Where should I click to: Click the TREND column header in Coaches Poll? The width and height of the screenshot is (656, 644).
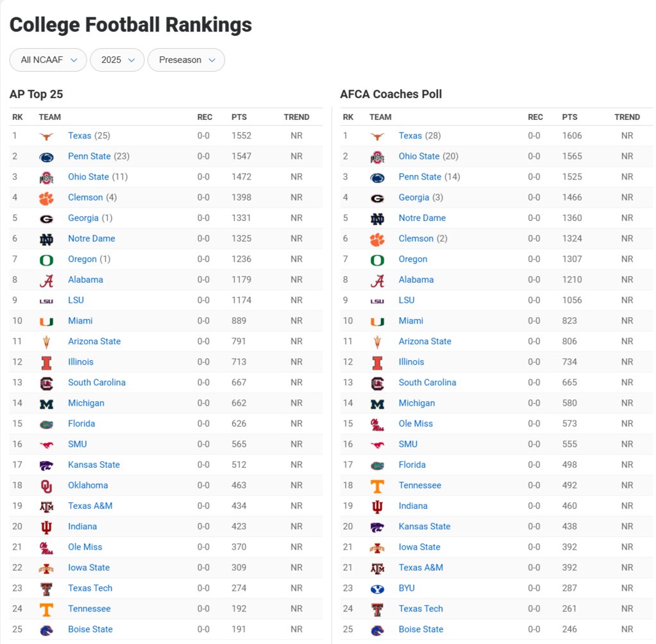(627, 117)
